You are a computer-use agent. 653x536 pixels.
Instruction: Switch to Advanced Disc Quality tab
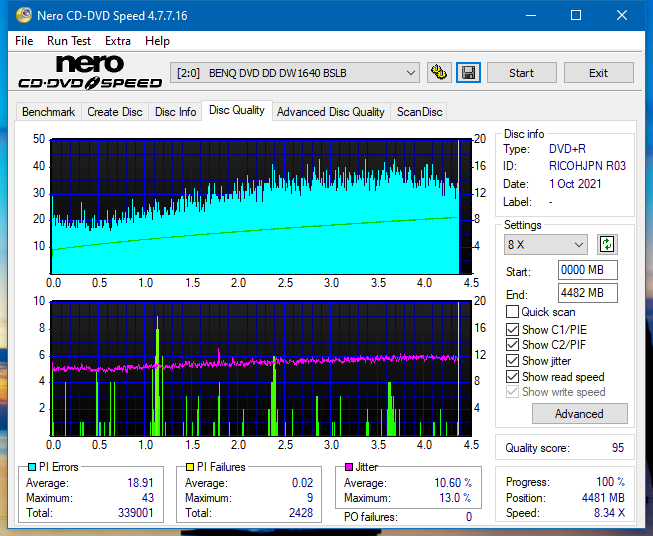(331, 112)
